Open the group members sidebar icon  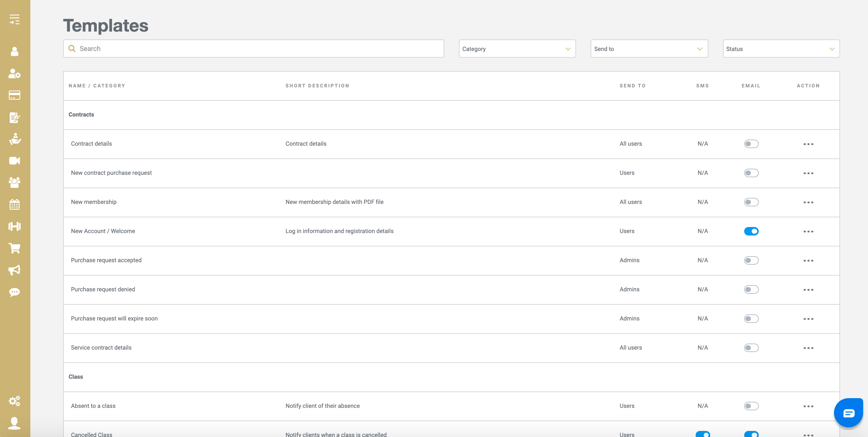coord(15,183)
